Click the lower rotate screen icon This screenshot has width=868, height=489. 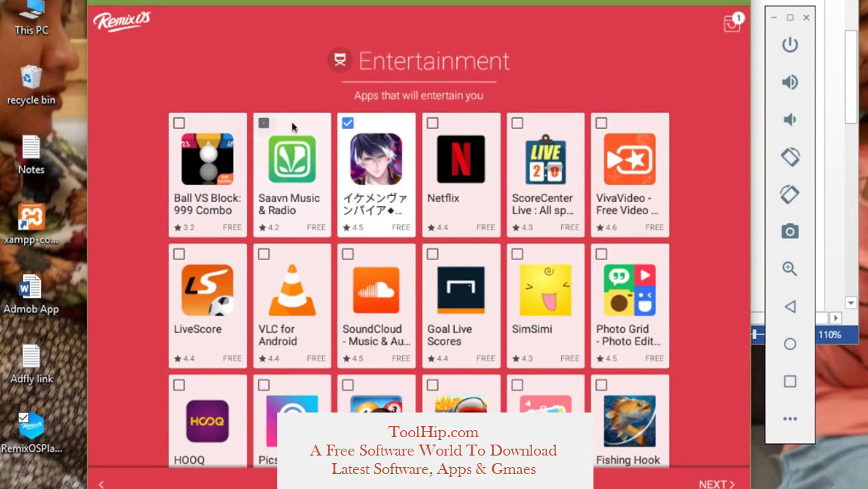pos(790,195)
